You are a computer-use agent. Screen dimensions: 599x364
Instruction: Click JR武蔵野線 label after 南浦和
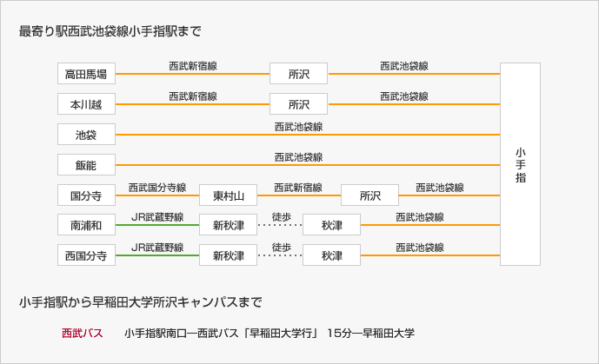tap(157, 217)
